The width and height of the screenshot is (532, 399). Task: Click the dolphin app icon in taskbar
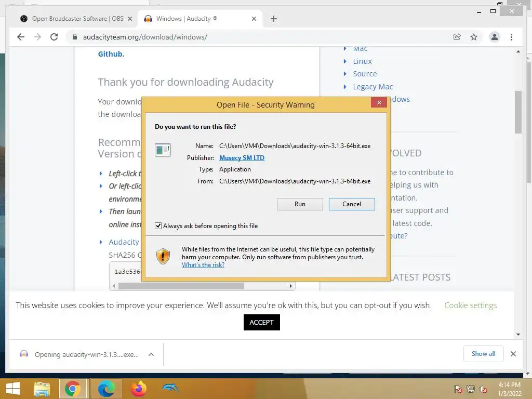[x=170, y=388]
